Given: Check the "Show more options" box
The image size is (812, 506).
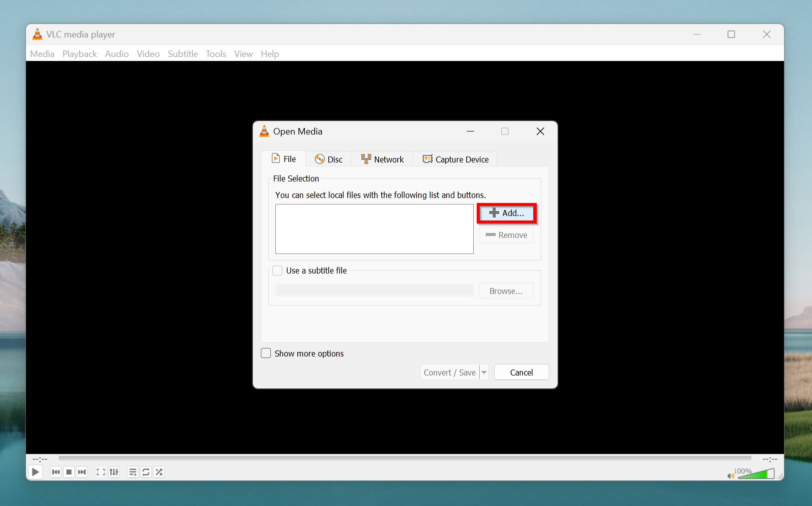Looking at the screenshot, I should [266, 353].
